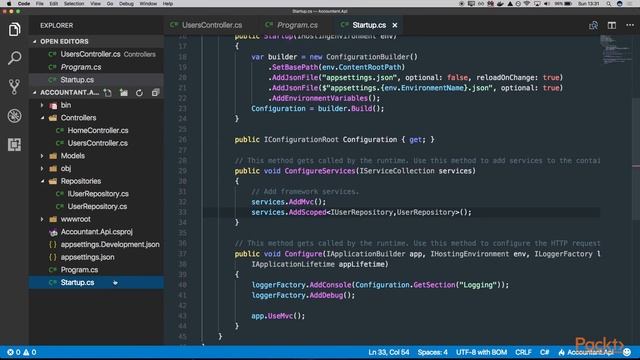Expand the wwwroot folder
This screenshot has width=640, height=360.
point(42,219)
